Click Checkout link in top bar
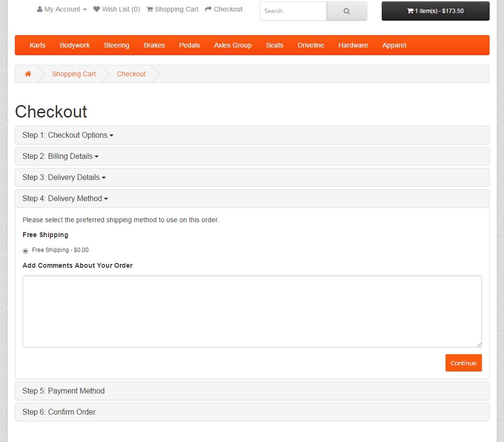The height and width of the screenshot is (442, 504). coord(224,9)
